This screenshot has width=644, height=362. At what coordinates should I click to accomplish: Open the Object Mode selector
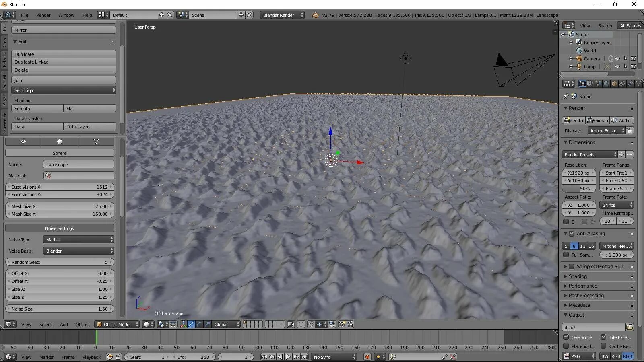(x=117, y=324)
